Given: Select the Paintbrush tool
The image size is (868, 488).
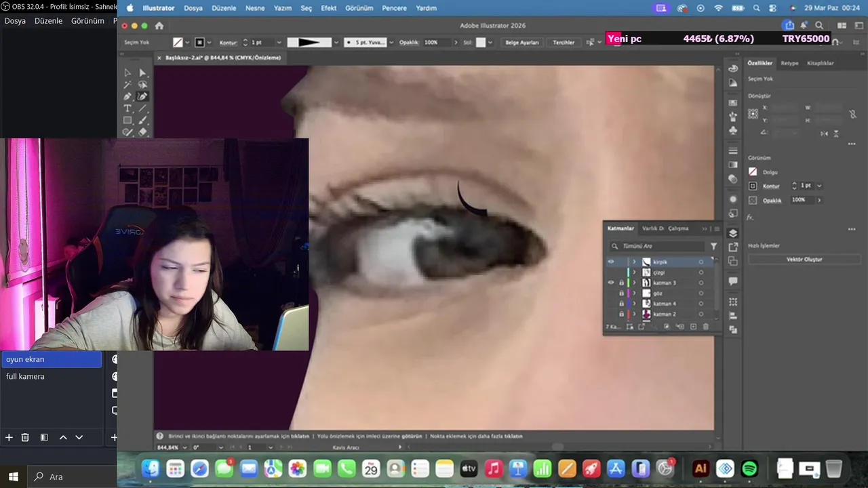Looking at the screenshot, I should click(142, 120).
